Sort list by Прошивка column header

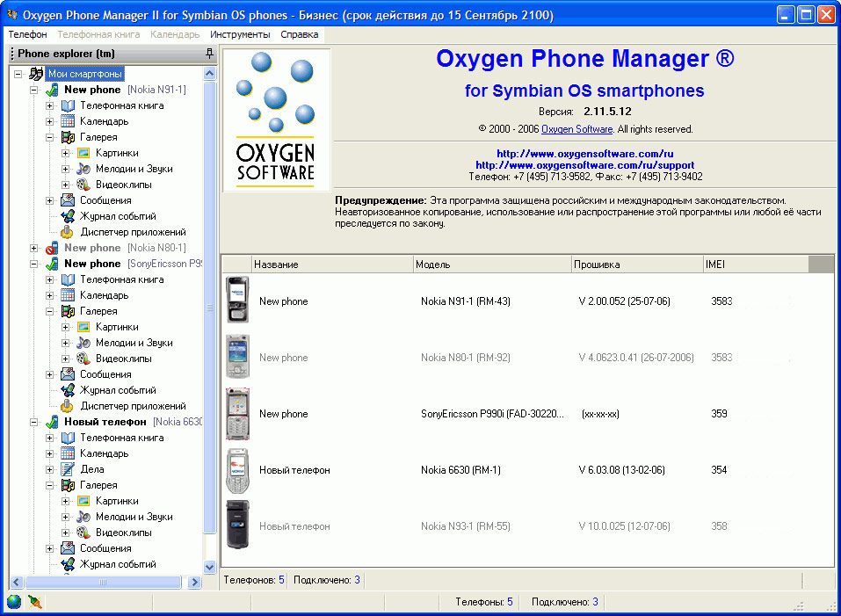point(637,265)
